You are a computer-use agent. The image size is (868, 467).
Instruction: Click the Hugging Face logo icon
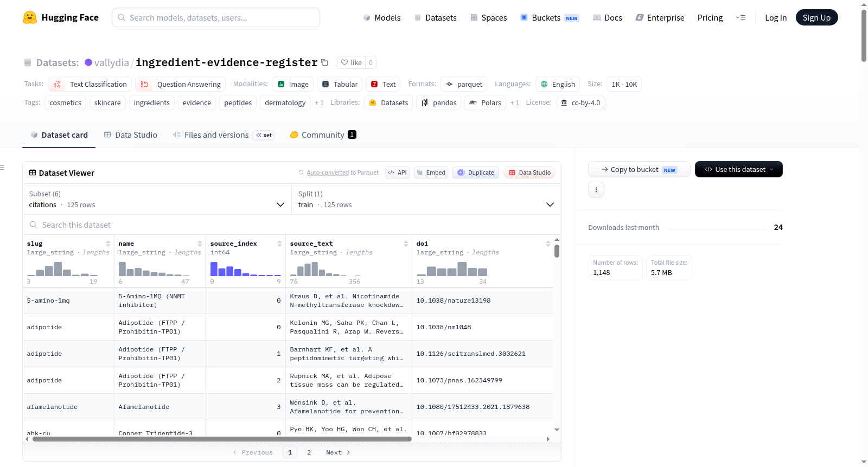[x=30, y=17]
